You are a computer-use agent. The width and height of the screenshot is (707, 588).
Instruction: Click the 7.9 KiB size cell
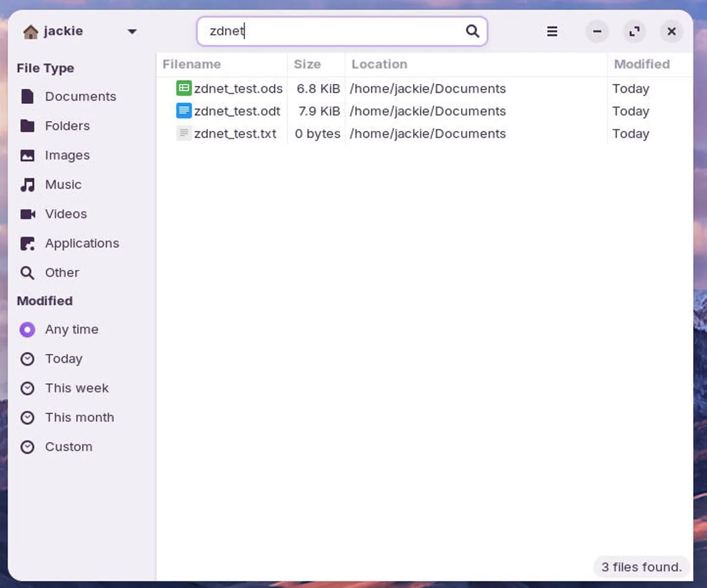pyautogui.click(x=319, y=111)
